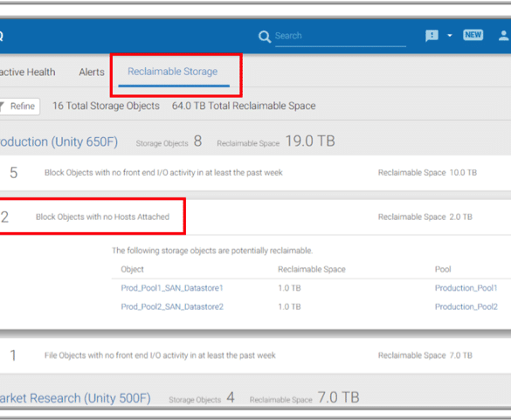Open Production (Unity 650F) system link
The width and height of the screenshot is (511, 420).
tap(59, 142)
